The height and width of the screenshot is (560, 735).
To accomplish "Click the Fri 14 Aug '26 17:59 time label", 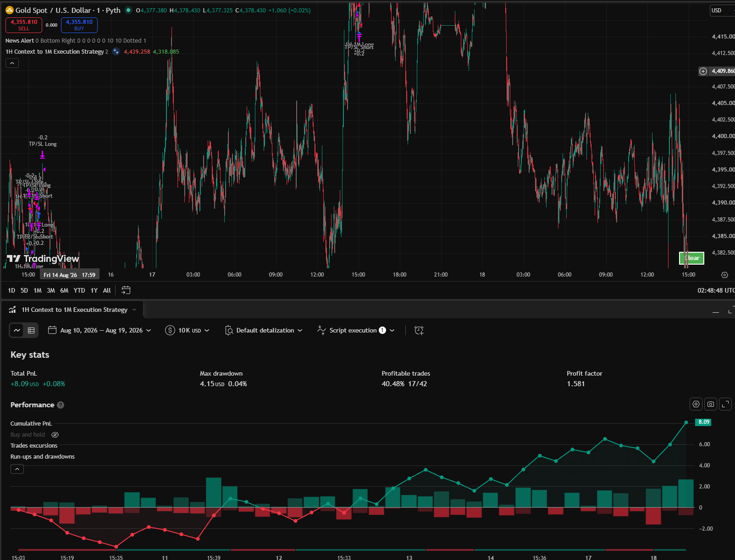I will tap(69, 275).
